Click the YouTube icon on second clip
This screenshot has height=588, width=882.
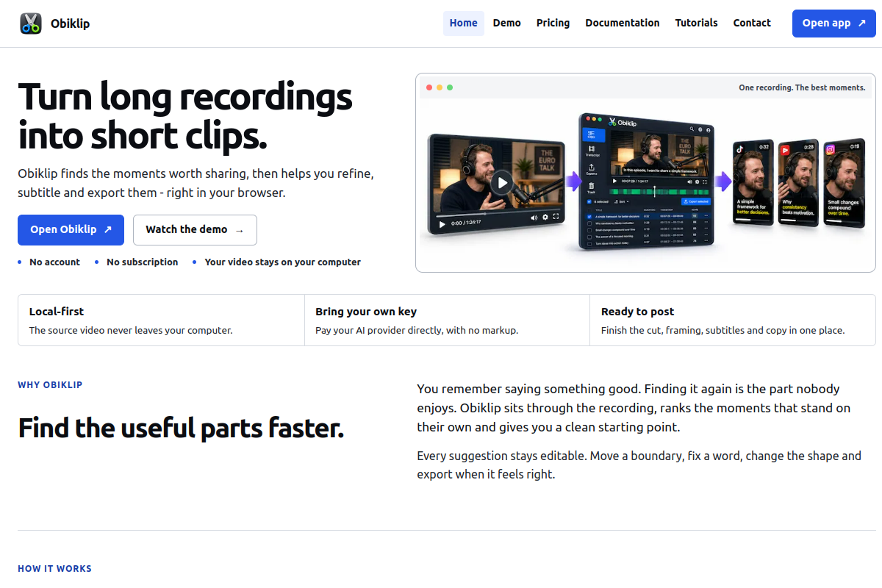[785, 150]
